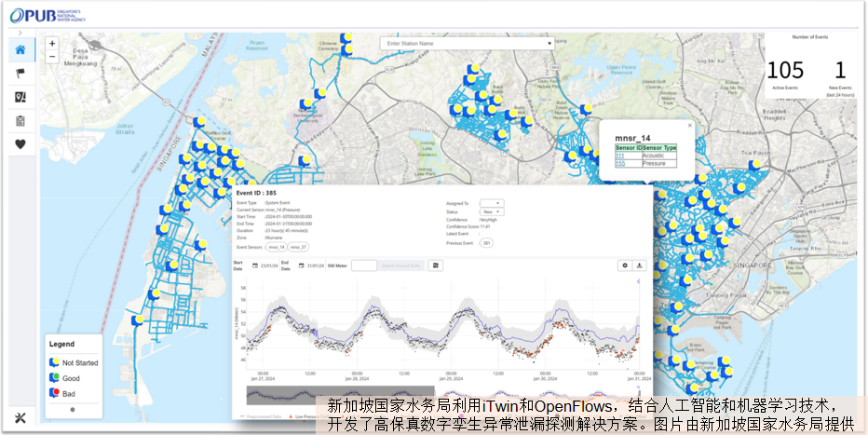Open the wrench tools icon in sidebar

20,417
